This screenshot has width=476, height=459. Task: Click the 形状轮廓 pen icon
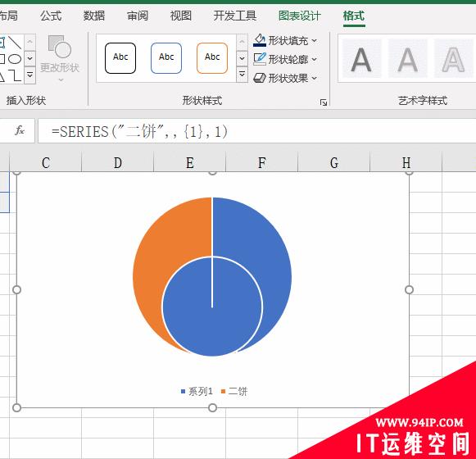click(x=260, y=59)
